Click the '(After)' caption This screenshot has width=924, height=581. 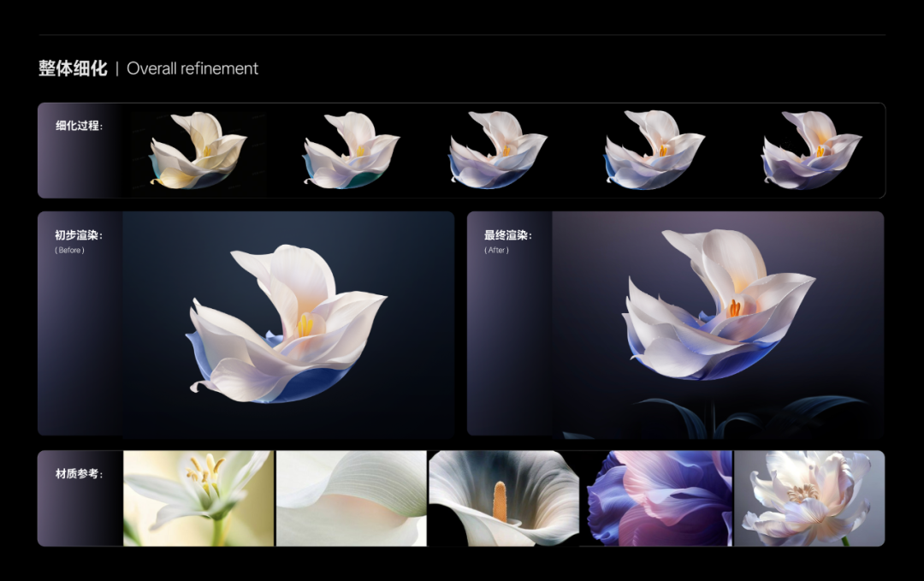pyautogui.click(x=496, y=250)
